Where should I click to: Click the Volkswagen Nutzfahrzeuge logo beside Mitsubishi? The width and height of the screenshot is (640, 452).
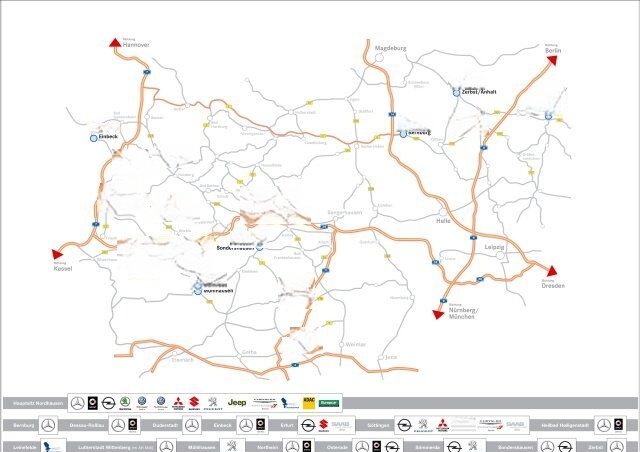[161, 403]
